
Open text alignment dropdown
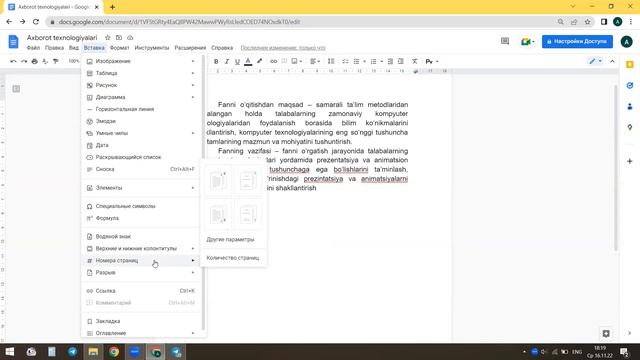point(315,61)
